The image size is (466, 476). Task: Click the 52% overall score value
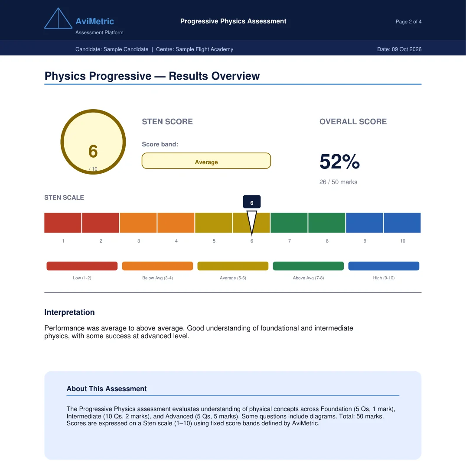(339, 161)
